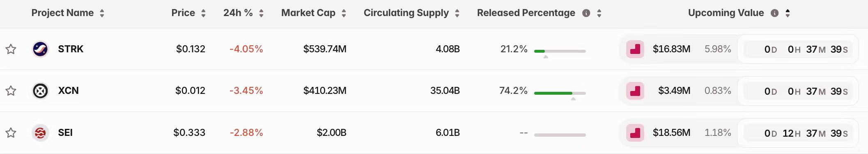Click the SEI token logo icon

pos(40,133)
